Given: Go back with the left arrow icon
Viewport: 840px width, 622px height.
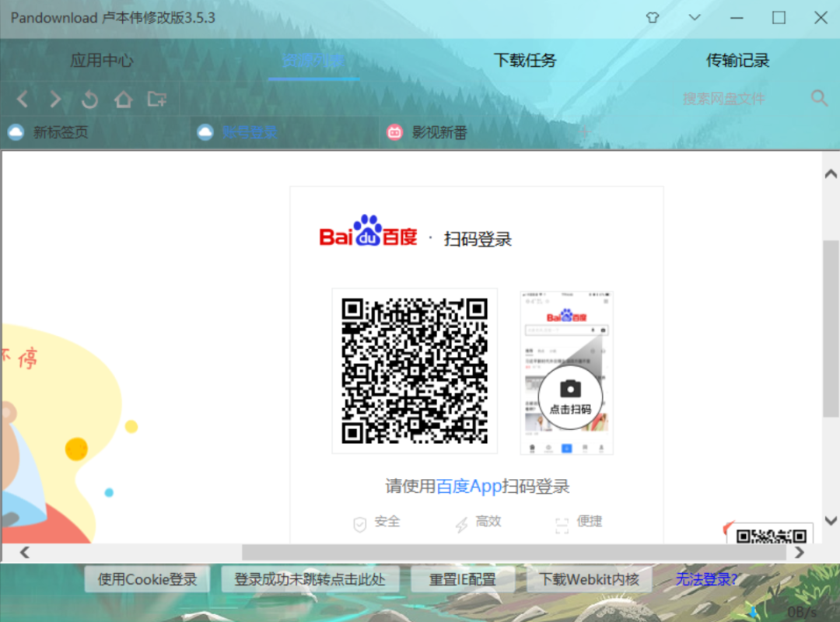Looking at the screenshot, I should (23, 99).
